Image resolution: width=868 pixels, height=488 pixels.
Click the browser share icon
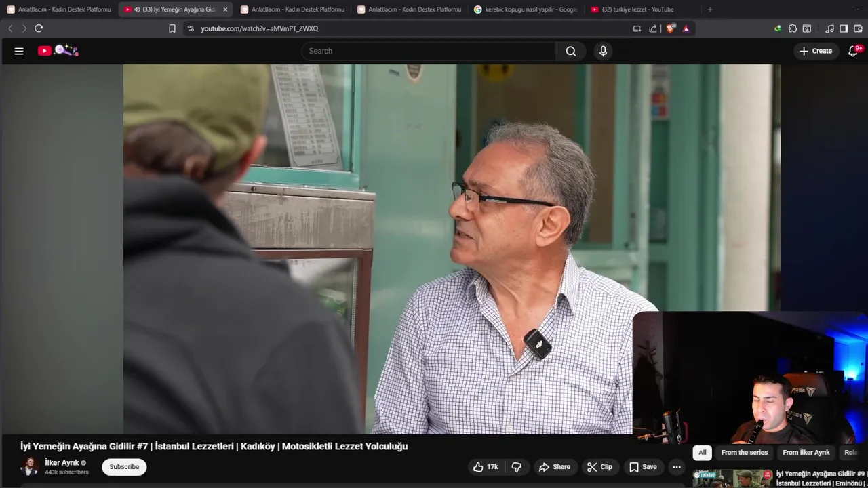pyautogui.click(x=653, y=28)
